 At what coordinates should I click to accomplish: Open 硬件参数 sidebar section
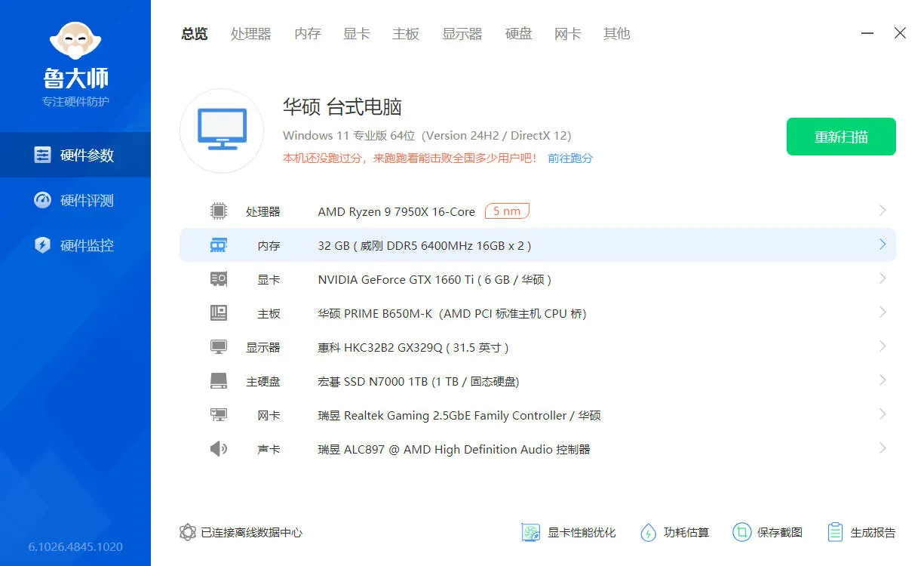[x=75, y=155]
